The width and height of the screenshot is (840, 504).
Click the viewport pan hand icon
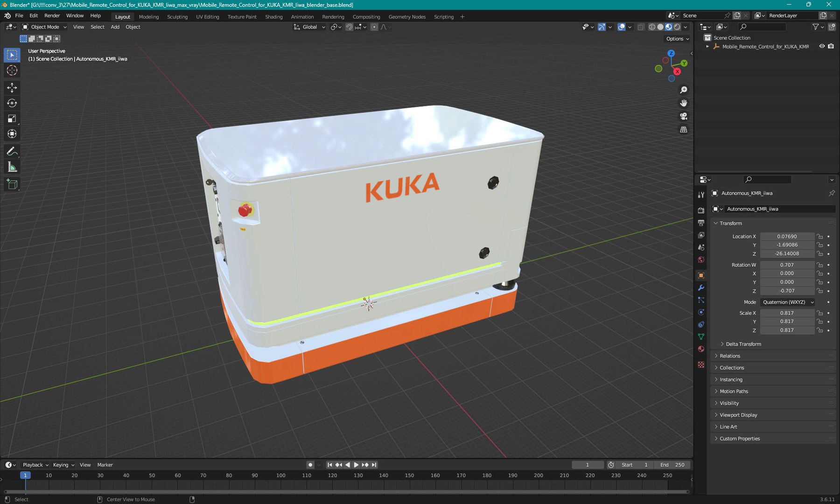(x=684, y=103)
